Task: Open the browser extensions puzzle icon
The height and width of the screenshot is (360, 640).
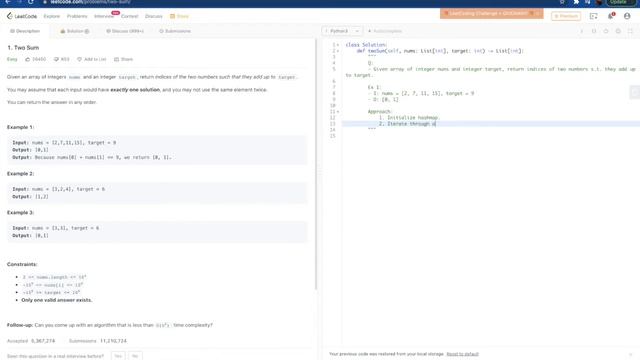Action: point(576,2)
